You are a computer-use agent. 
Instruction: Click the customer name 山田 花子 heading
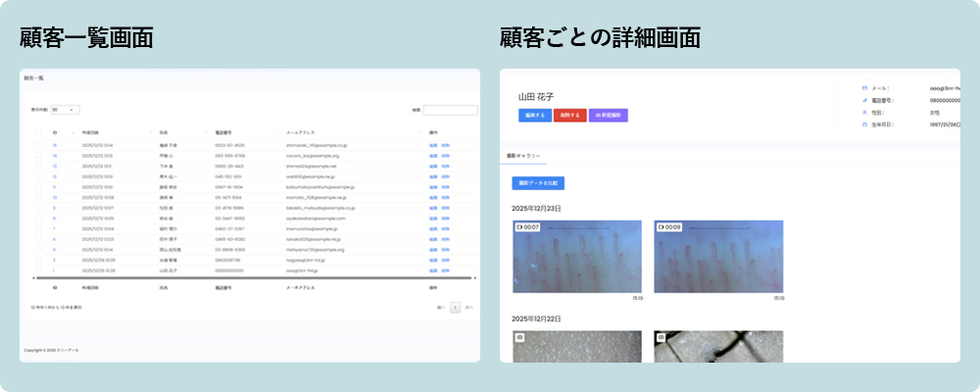(536, 97)
